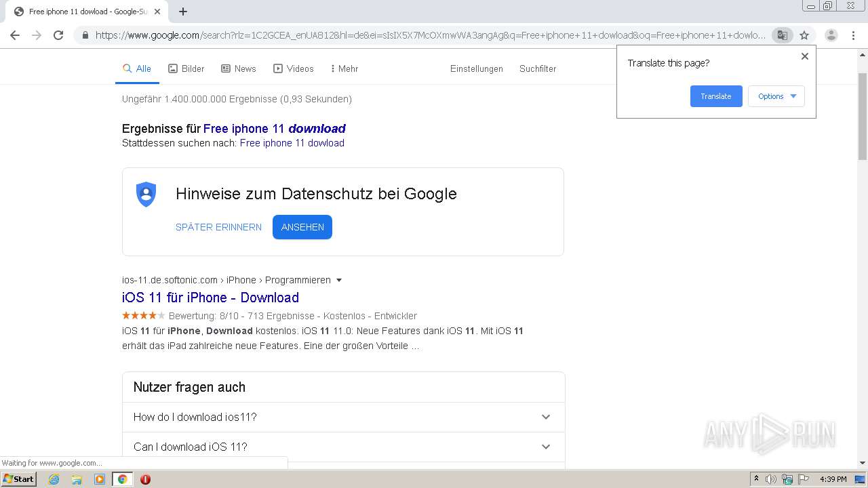Open softonic result options dropdown arrow

pos(339,280)
